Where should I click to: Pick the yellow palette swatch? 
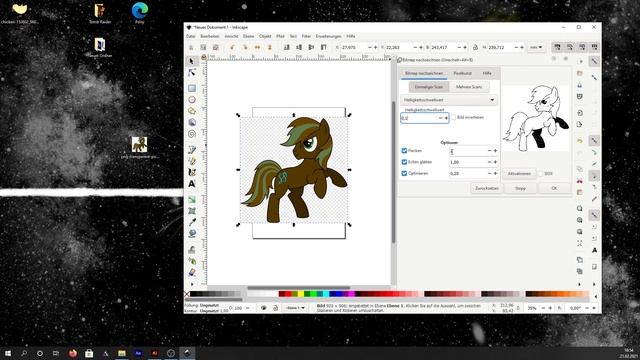[x=300, y=294]
